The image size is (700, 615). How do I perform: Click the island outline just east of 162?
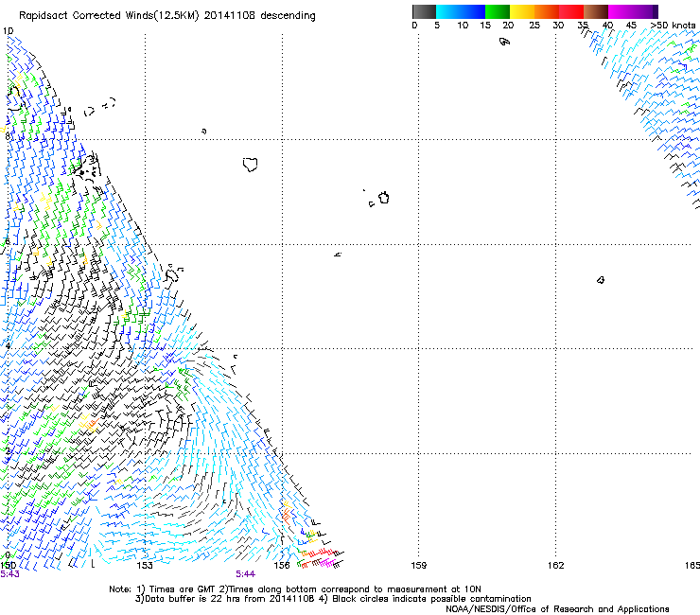coord(601,280)
